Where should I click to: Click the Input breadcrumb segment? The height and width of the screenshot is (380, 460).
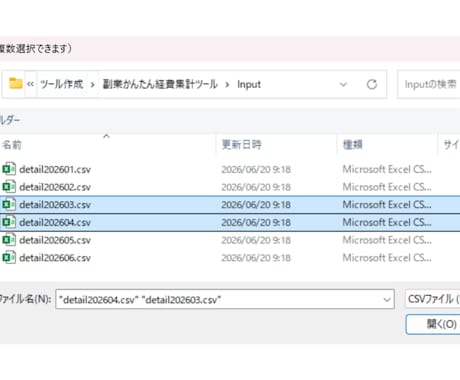point(249,84)
